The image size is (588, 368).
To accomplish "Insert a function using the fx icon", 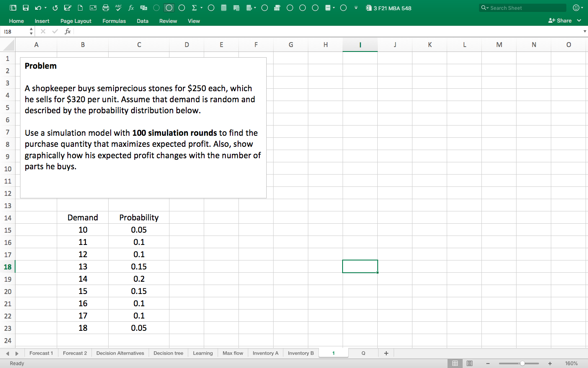I will point(131,7).
